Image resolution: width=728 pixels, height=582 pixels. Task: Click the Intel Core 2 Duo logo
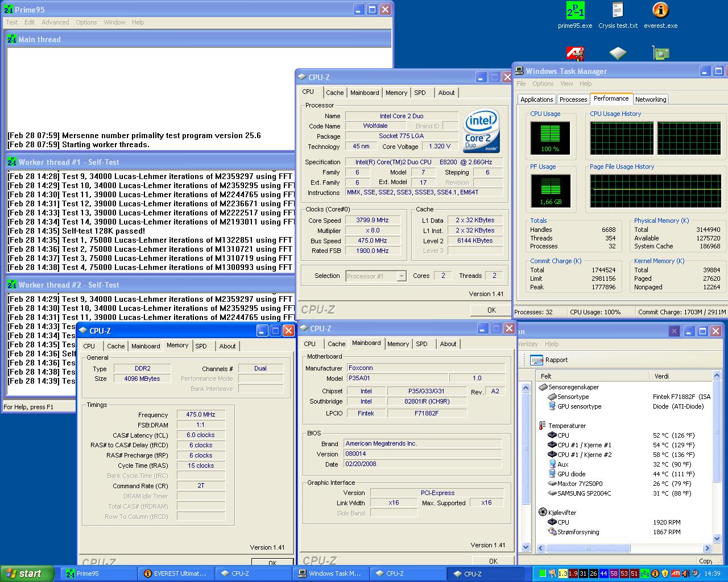click(x=482, y=130)
